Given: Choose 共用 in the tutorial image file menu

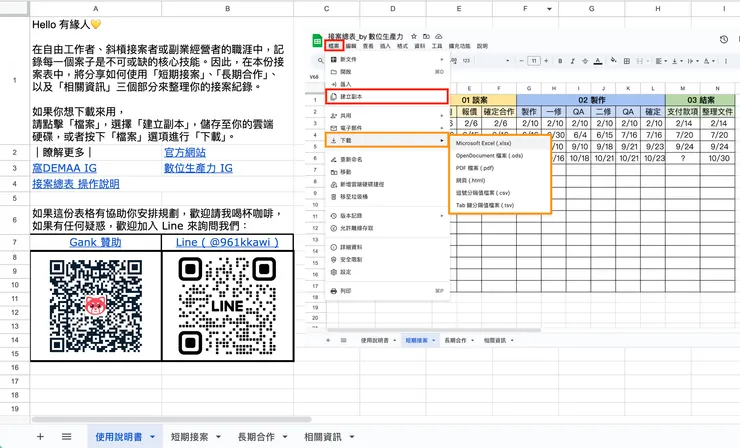Looking at the screenshot, I should (387, 115).
